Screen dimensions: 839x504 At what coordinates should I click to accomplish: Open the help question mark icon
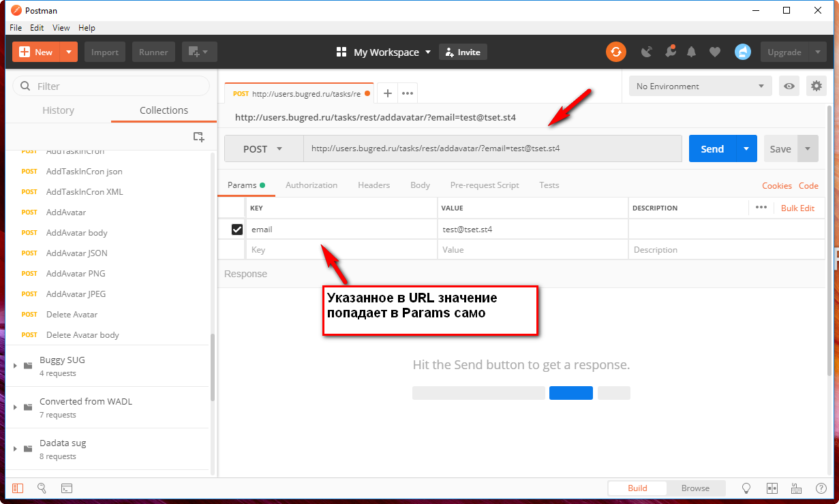click(821, 488)
